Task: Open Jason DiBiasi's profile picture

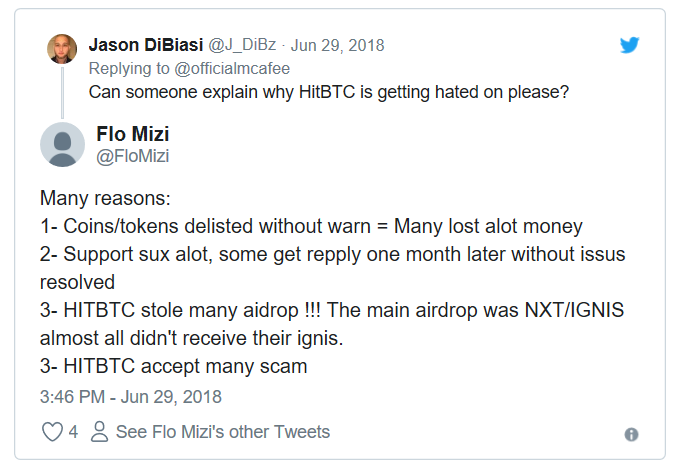Action: pyautogui.click(x=62, y=49)
